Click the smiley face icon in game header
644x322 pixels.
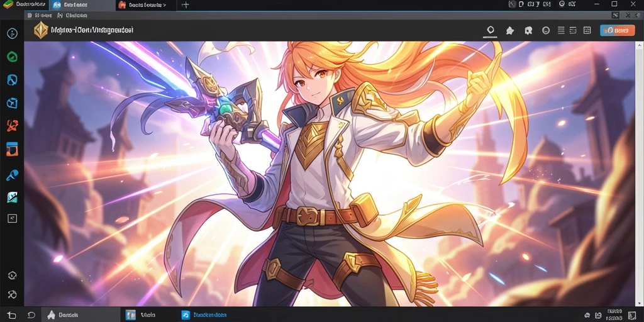pyautogui.click(x=546, y=30)
